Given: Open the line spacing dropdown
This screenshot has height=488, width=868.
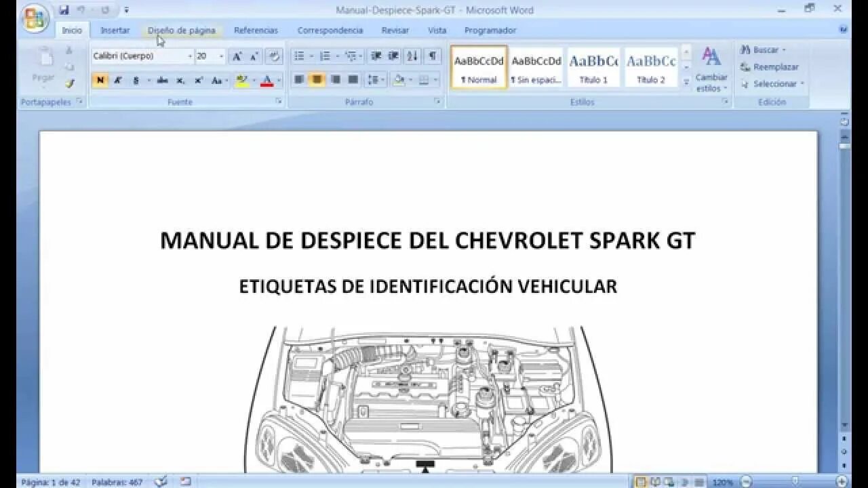Looking at the screenshot, I should tap(376, 80).
